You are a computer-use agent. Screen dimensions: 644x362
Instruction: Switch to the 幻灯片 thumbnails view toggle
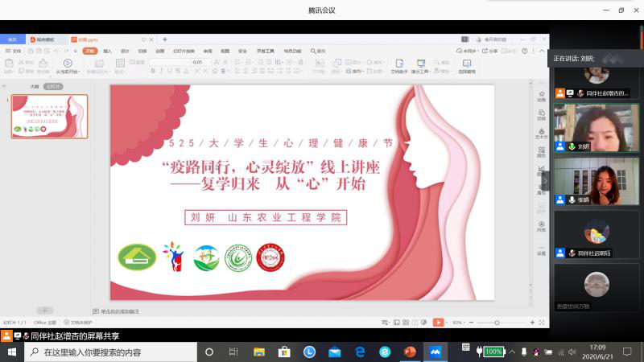53,86
